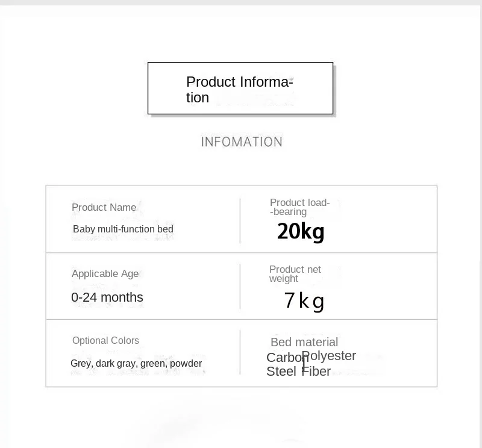The width and height of the screenshot is (482, 448).
Task: Click the Product load-bearing label
Action: (299, 207)
